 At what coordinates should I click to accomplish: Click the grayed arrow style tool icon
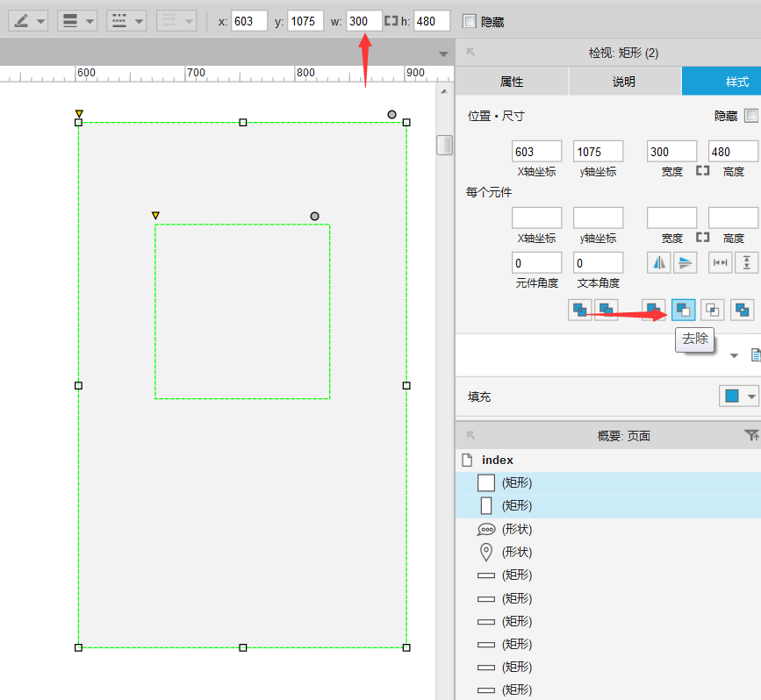pyautogui.click(x=169, y=21)
